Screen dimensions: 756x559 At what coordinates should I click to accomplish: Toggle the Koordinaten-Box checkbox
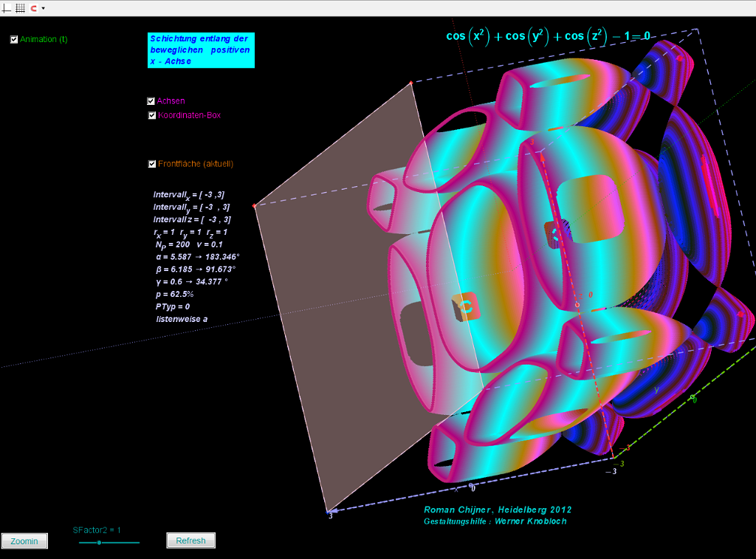coord(151,115)
